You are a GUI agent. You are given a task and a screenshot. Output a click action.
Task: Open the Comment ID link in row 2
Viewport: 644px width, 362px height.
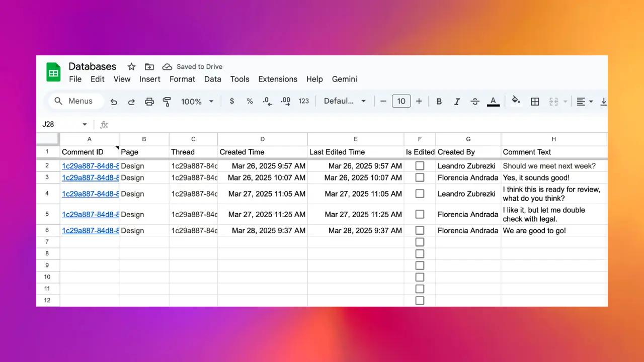coord(90,166)
